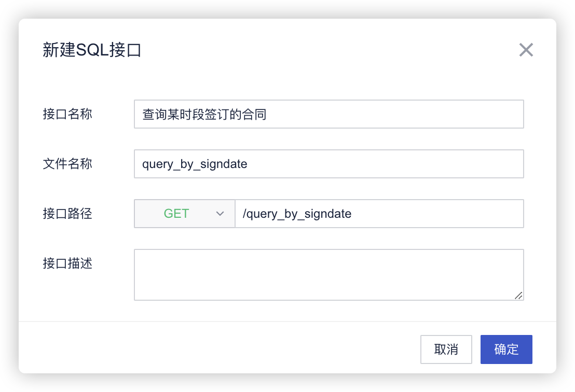The width and height of the screenshot is (575, 392).
Task: Click the divider line above the footer buttons
Action: coord(287,321)
